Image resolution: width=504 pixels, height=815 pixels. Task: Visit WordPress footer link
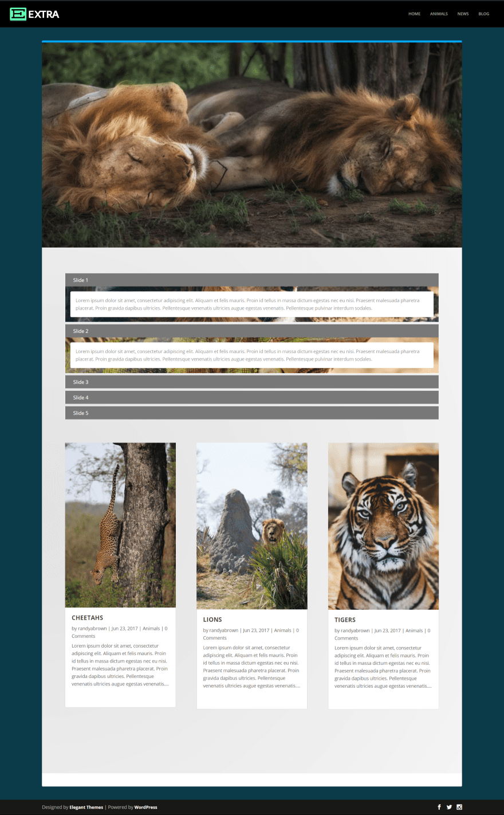point(145,807)
